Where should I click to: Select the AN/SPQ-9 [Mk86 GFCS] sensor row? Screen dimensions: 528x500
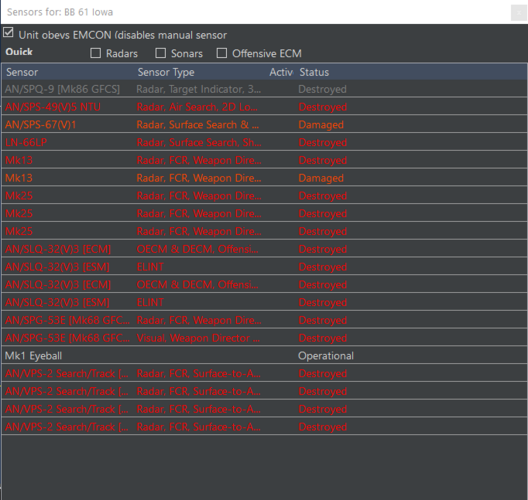(x=264, y=89)
